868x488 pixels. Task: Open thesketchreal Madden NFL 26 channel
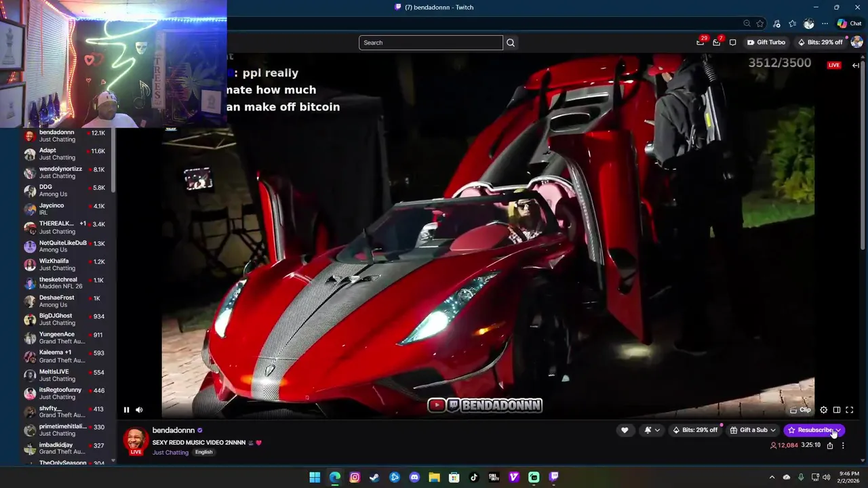(x=66, y=283)
